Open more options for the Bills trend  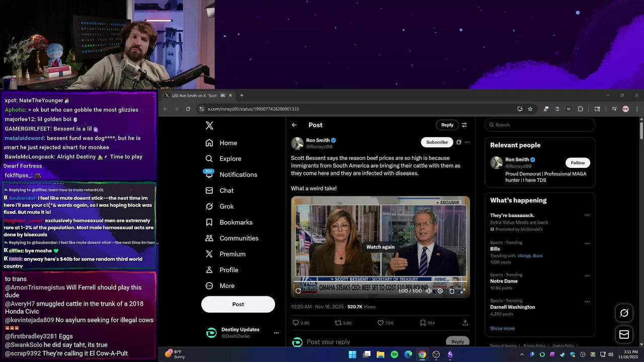(x=587, y=243)
